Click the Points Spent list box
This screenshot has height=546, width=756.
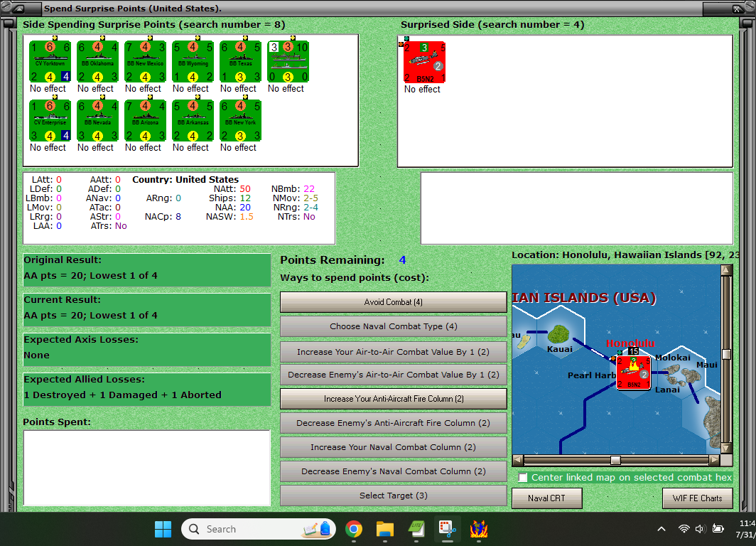tap(147, 468)
